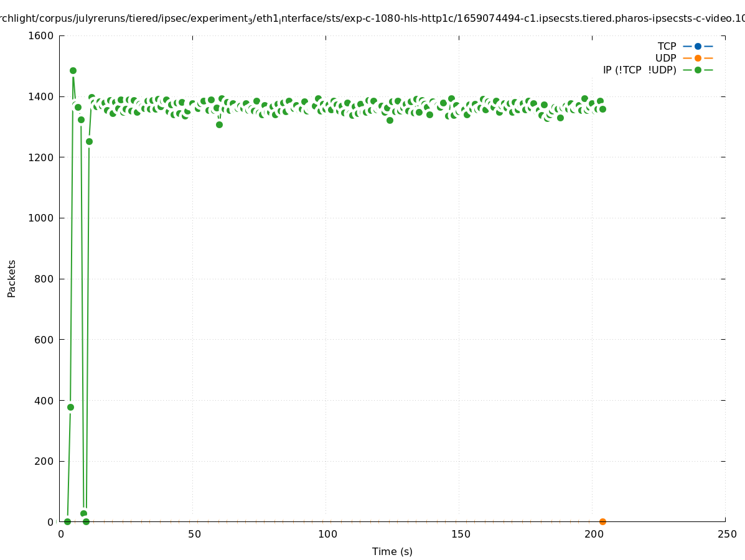The image size is (745, 560).
Task: Click the dip data point near 60 seconds
Action: (x=219, y=124)
